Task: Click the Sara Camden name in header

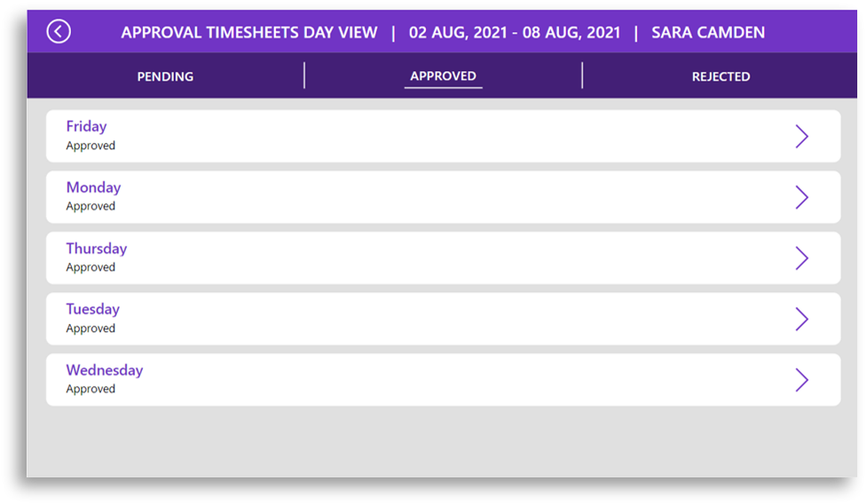Action: (x=708, y=33)
